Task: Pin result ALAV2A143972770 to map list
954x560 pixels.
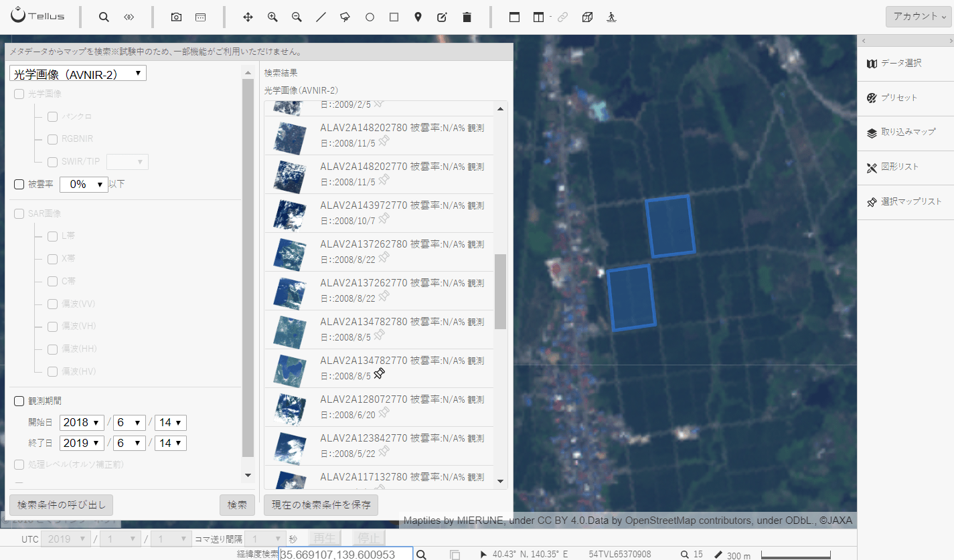Action: click(x=383, y=219)
